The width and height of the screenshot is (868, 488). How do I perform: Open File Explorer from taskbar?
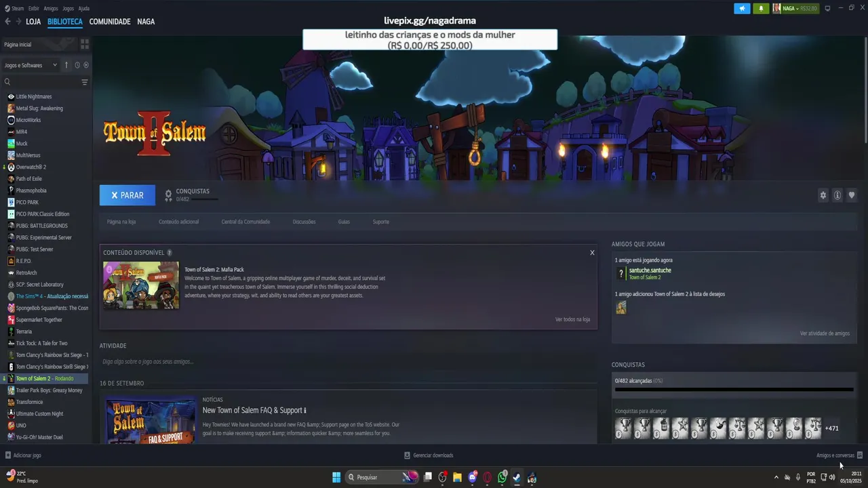[457, 477]
